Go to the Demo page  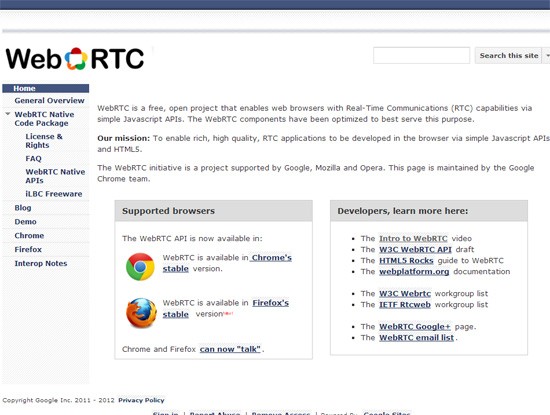tap(25, 222)
